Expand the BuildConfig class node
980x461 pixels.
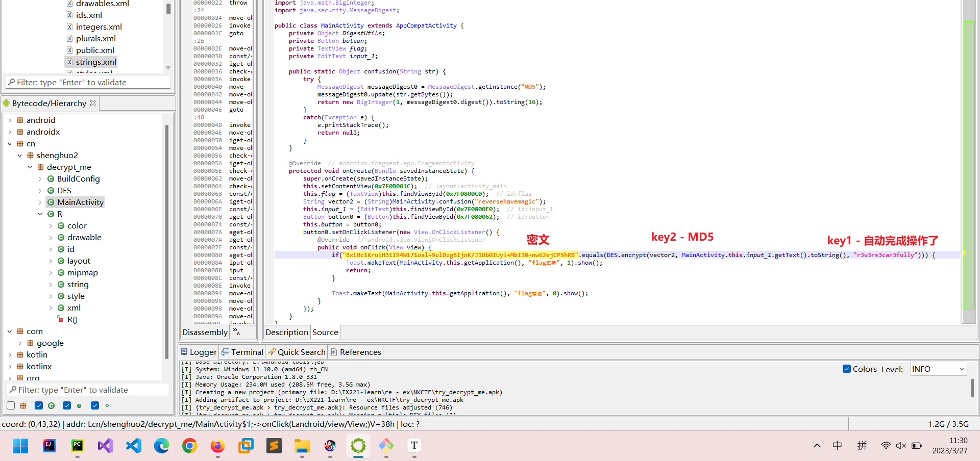tap(40, 179)
